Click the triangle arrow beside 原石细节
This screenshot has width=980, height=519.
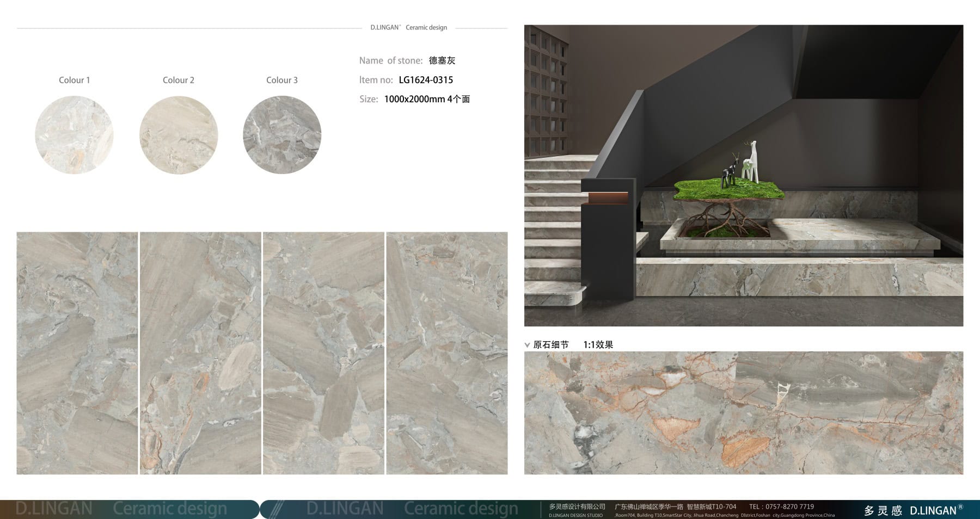[x=527, y=345]
